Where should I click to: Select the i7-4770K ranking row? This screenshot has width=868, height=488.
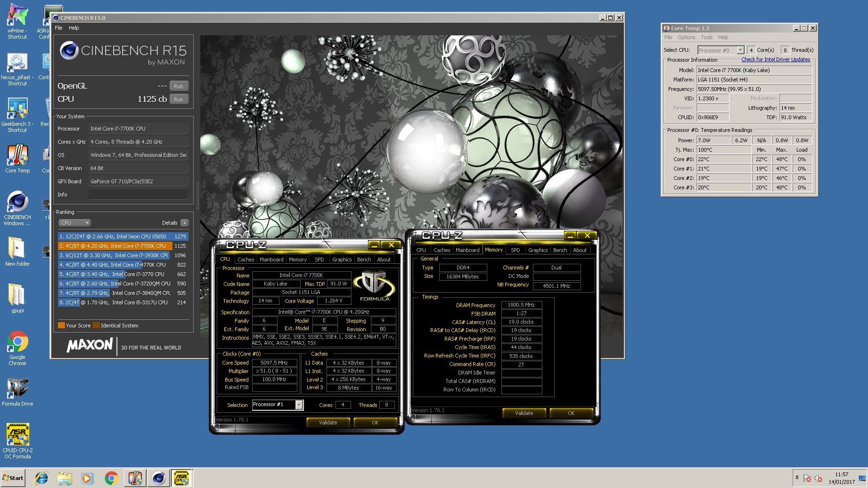[123, 265]
